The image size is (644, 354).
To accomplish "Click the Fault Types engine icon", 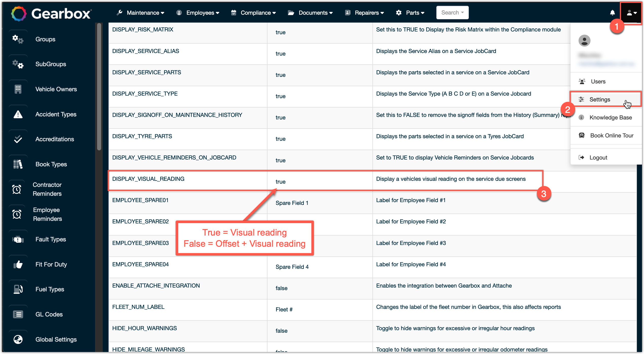I will 18,239.
